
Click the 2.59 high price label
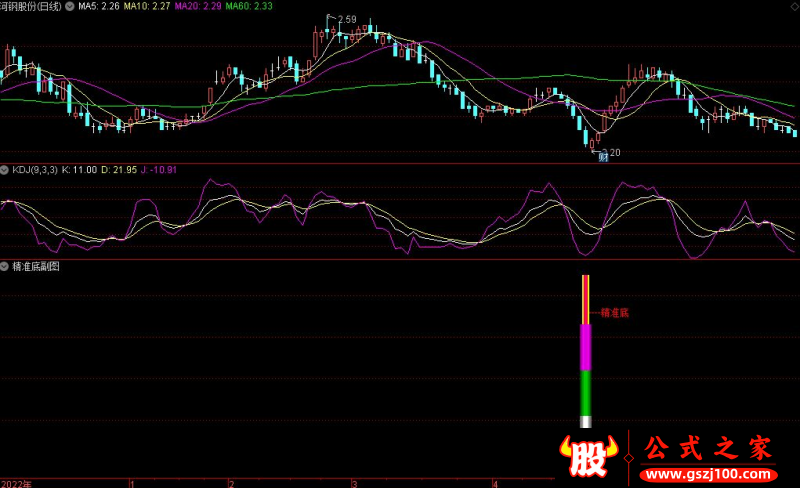click(x=347, y=19)
